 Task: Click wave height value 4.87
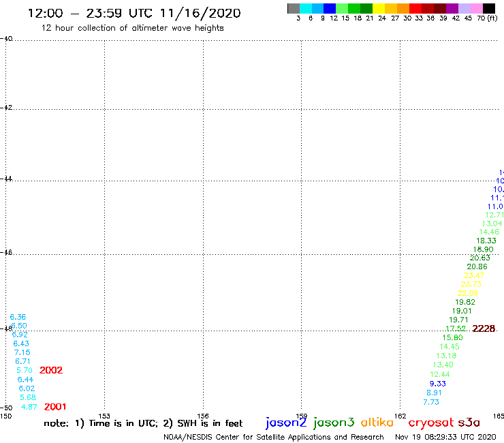coord(29,408)
